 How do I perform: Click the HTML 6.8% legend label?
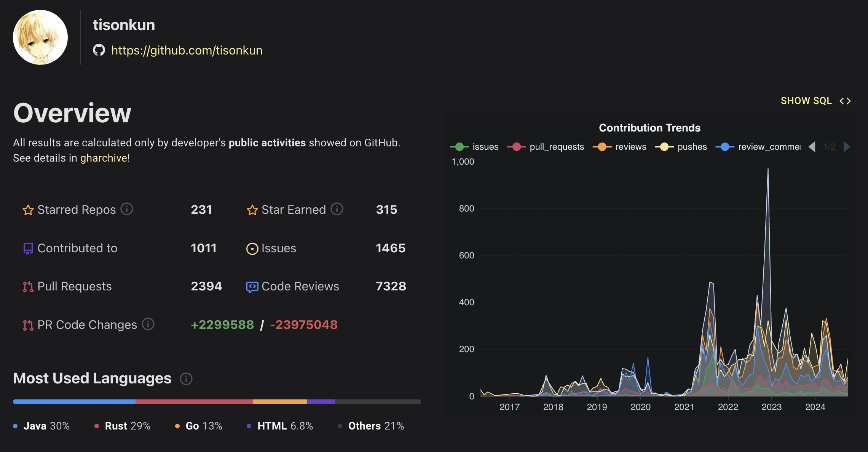click(x=280, y=426)
